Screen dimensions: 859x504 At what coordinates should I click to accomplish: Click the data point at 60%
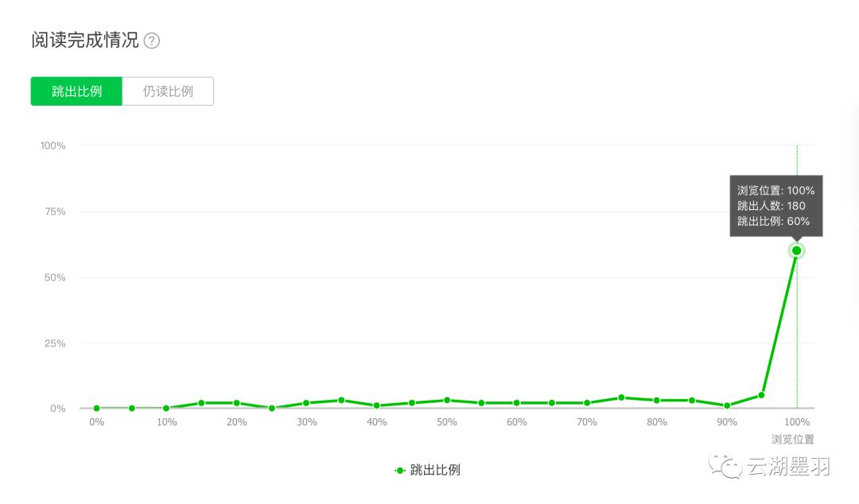pos(516,403)
